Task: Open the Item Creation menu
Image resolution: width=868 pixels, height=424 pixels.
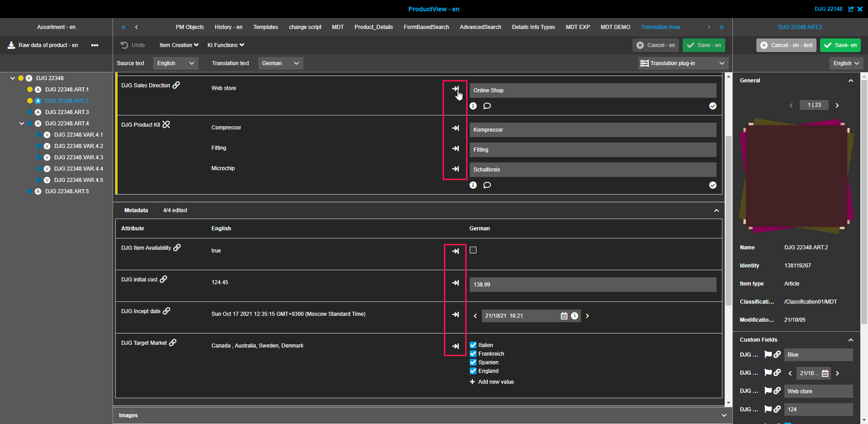Action: [179, 45]
